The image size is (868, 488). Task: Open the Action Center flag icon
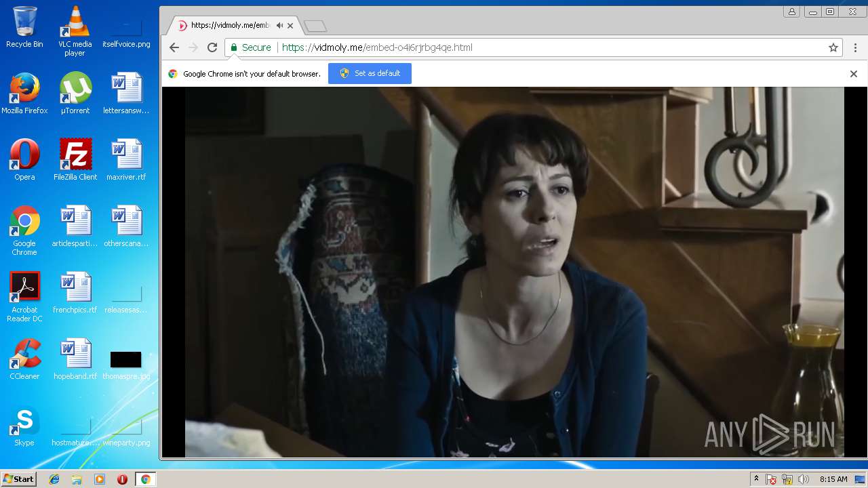(x=771, y=479)
